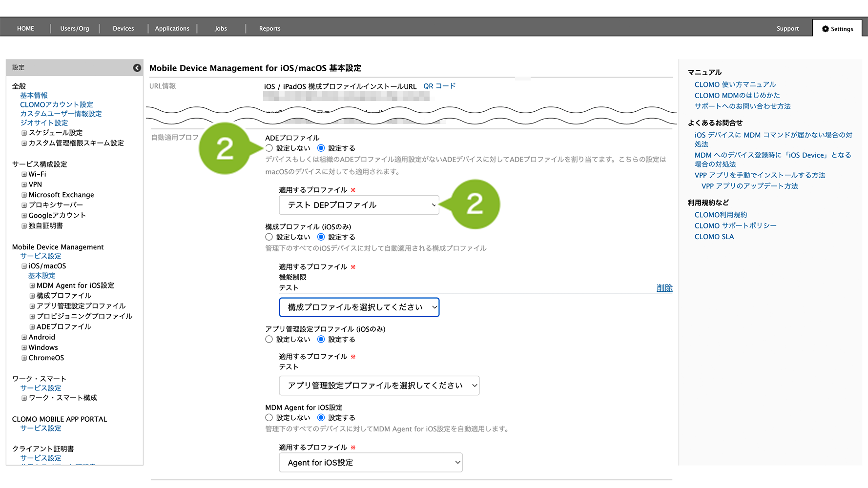The image size is (868, 488).
Task: Open アプリ管理設定プロファイルを選択してください dropdown
Action: [379, 386]
